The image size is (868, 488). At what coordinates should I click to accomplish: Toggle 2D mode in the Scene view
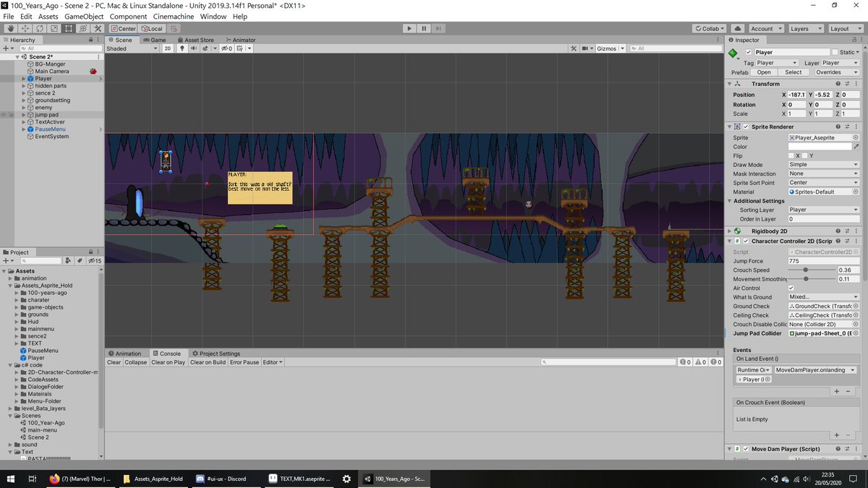coord(167,48)
